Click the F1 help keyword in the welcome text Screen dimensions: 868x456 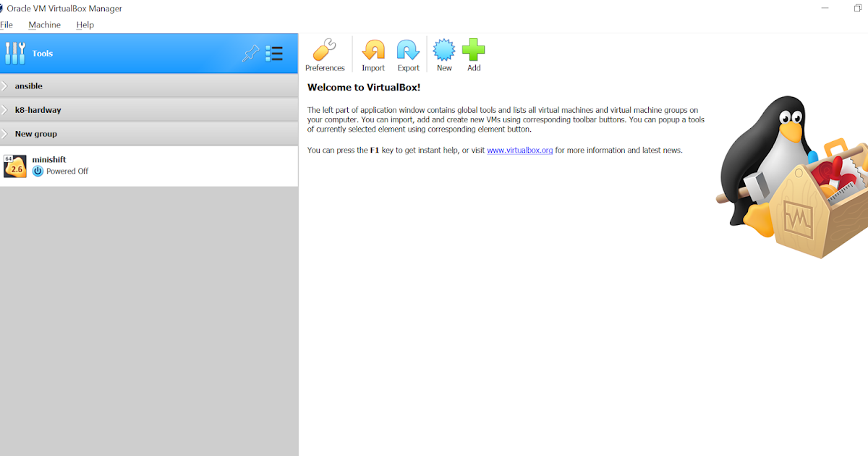pyautogui.click(x=375, y=150)
